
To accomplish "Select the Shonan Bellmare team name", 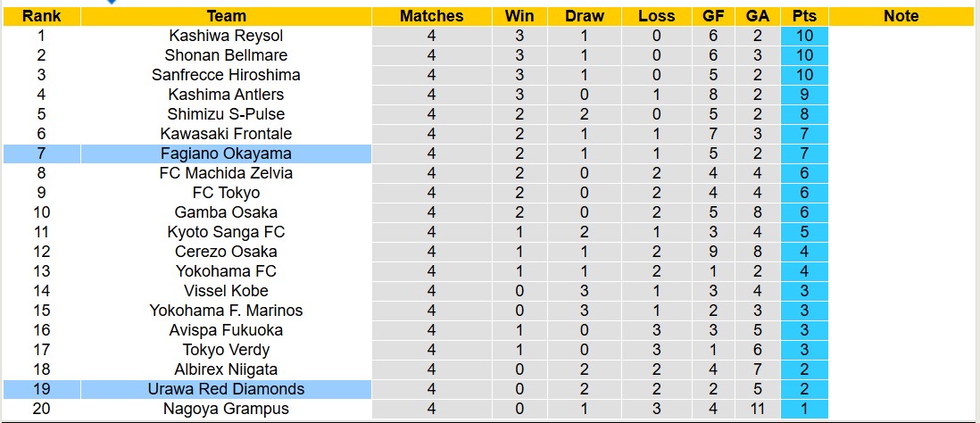I will tap(226, 55).
